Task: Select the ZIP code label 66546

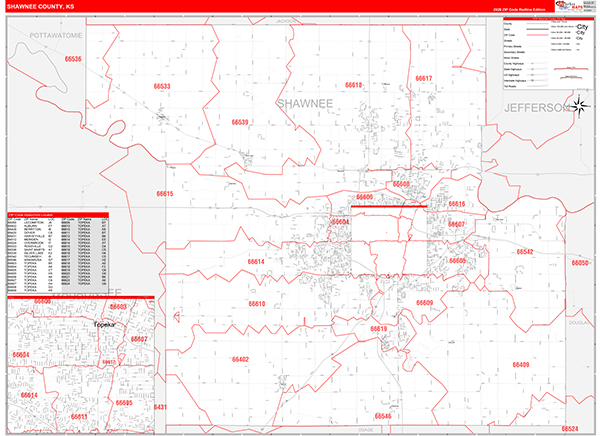Action: tap(383, 416)
